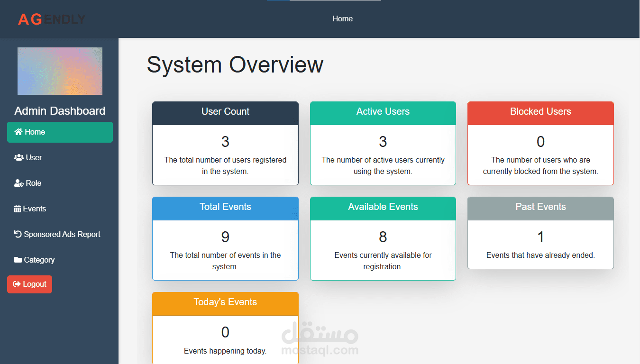640x364 pixels.
Task: Click the sign-out icon in Logout button
Action: point(17,284)
